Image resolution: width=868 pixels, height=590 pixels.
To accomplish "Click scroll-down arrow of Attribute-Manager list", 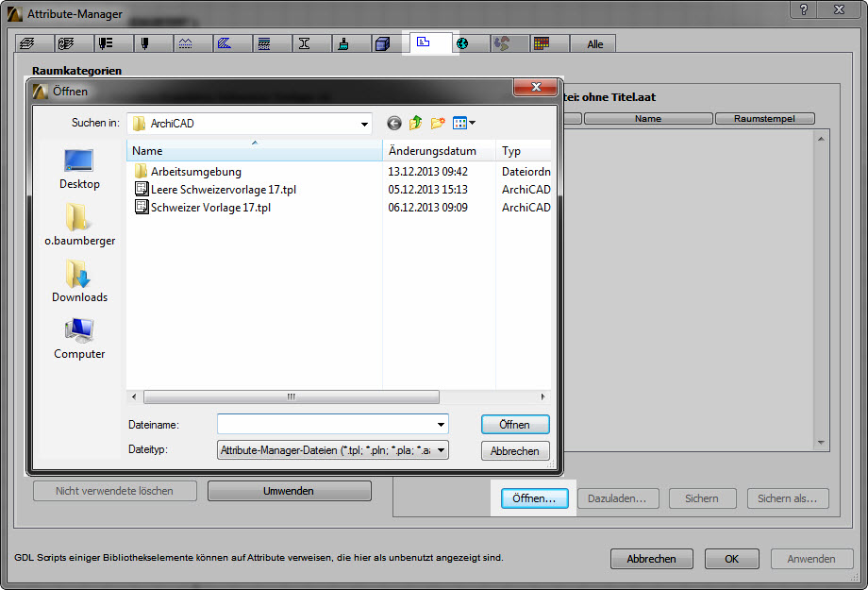I will [x=822, y=443].
